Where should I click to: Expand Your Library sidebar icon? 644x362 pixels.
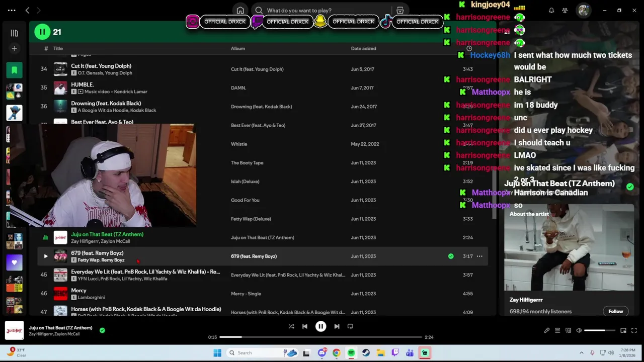click(x=14, y=33)
